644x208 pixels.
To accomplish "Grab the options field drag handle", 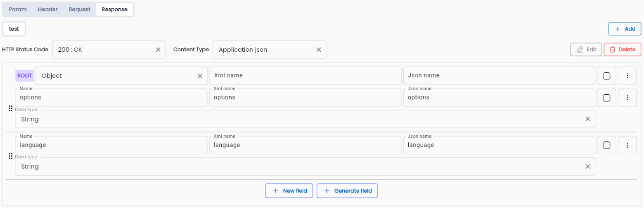I will pyautogui.click(x=11, y=109).
